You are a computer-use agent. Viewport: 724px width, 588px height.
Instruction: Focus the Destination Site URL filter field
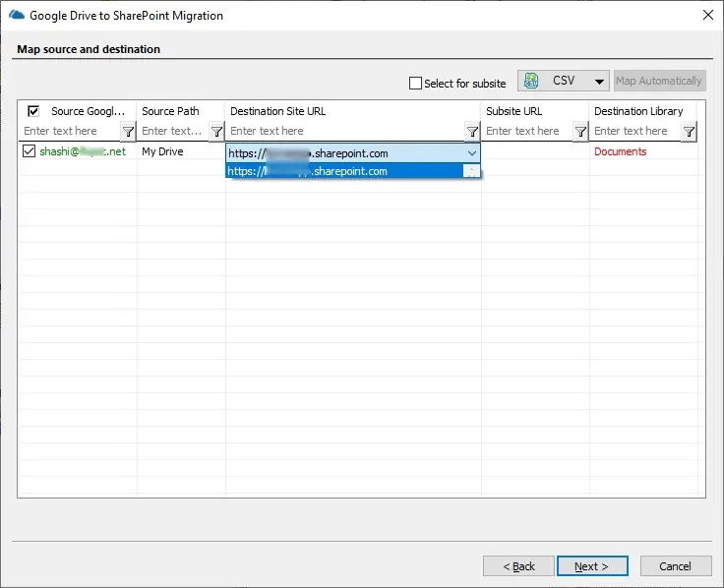point(346,131)
